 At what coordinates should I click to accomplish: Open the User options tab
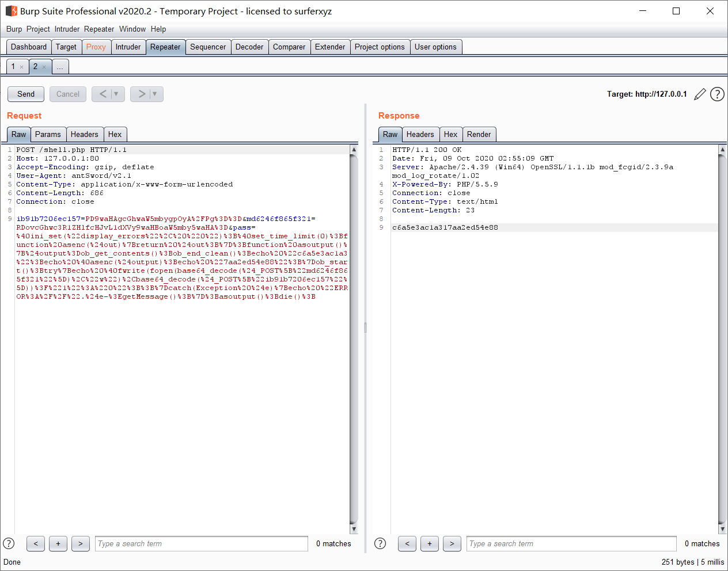tap(435, 47)
